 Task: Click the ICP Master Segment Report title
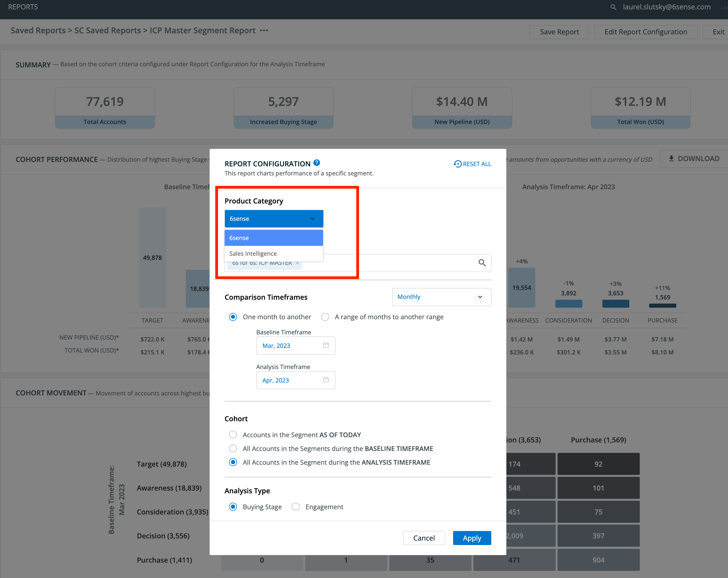pyautogui.click(x=202, y=31)
